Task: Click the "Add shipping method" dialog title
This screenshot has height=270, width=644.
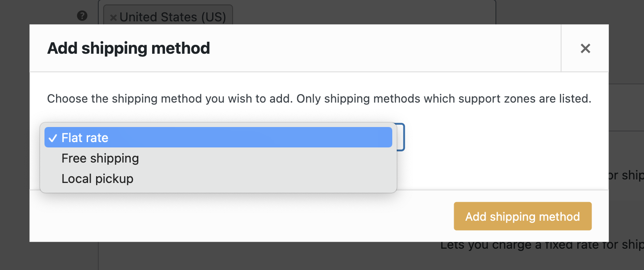Action: click(x=129, y=48)
